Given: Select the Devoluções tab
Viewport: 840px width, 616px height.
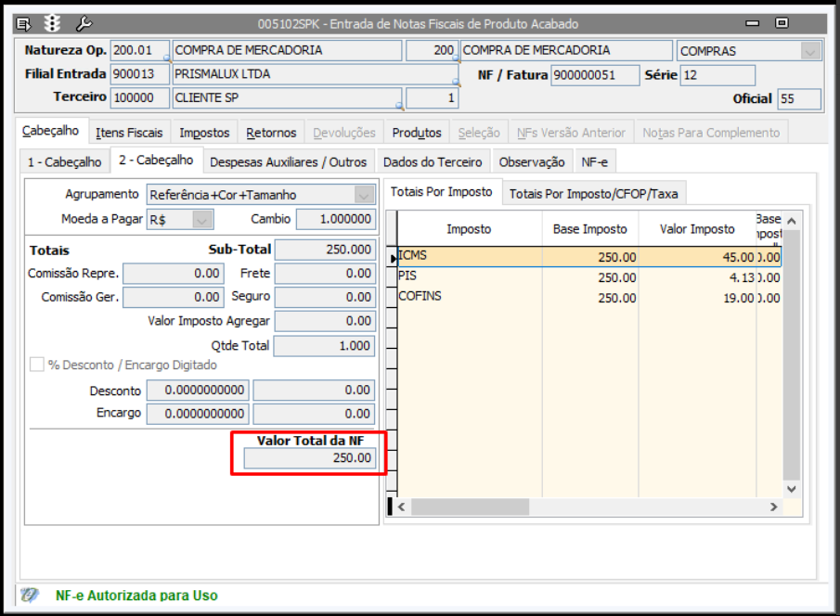Looking at the screenshot, I should (x=344, y=133).
